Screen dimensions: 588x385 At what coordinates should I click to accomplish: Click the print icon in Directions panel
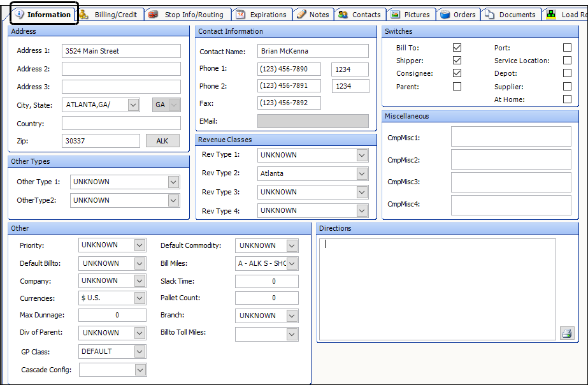566,333
